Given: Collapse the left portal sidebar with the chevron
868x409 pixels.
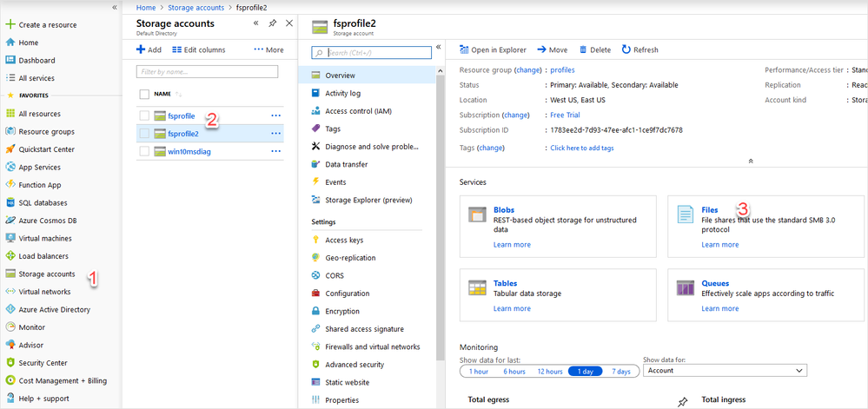Looking at the screenshot, I should pos(115,7).
